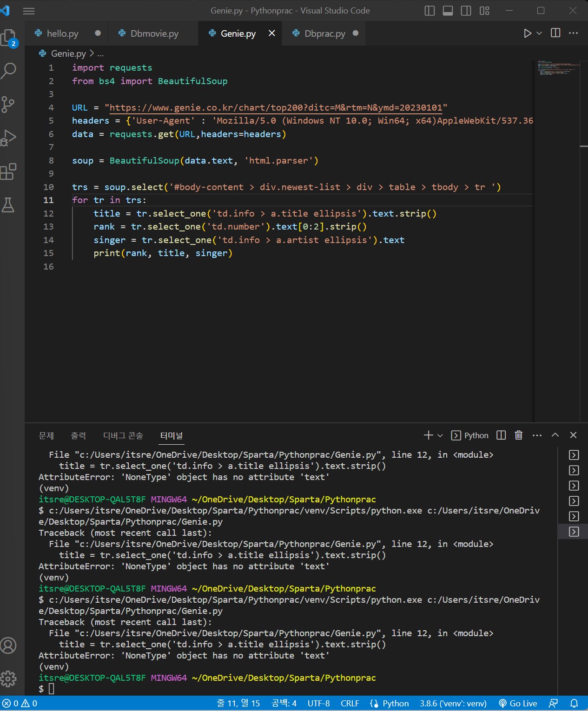
Task: Open the 문제 (Problems) panel tab
Action: pyautogui.click(x=46, y=435)
